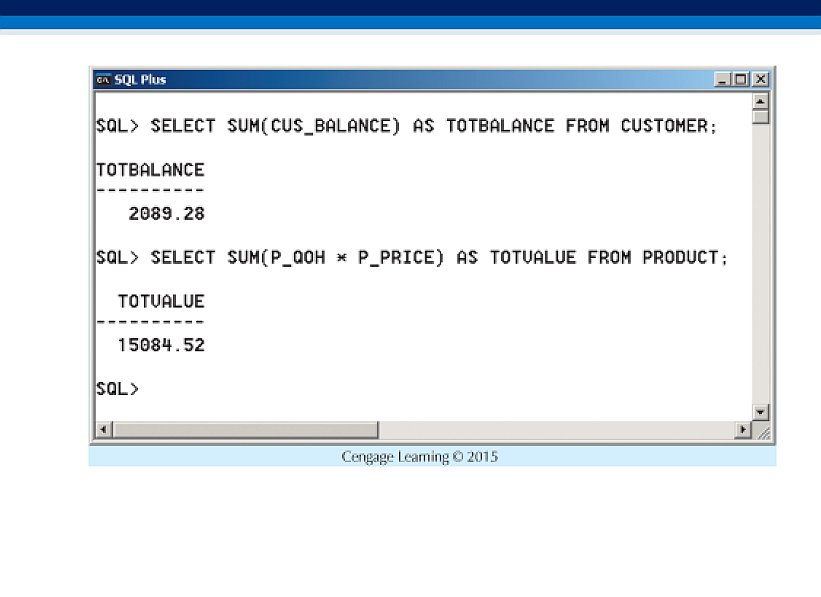Viewport: 821px width, 597px height.
Task: Close the SQL Plus window
Action: click(760, 80)
